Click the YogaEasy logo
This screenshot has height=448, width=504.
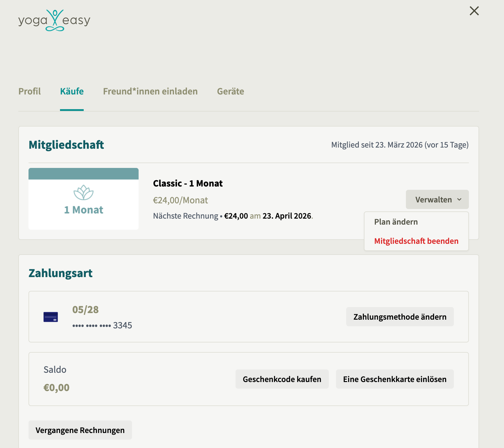point(54,20)
